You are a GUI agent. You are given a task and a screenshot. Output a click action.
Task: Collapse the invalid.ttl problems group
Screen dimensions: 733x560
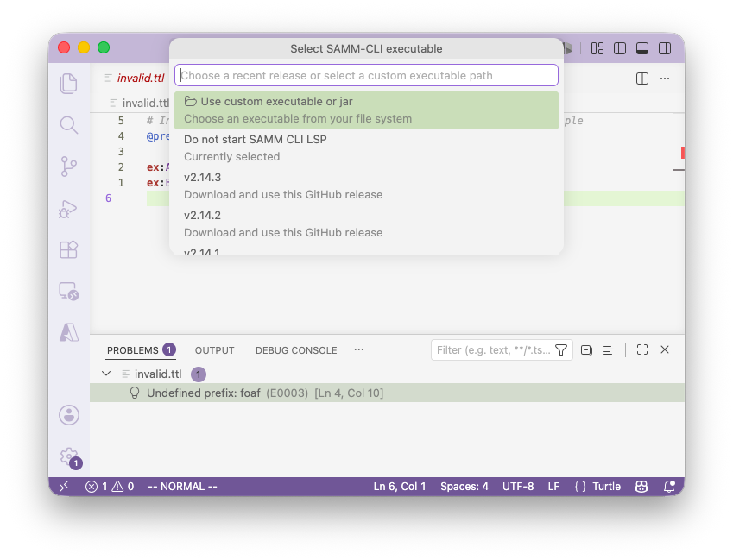tap(106, 374)
